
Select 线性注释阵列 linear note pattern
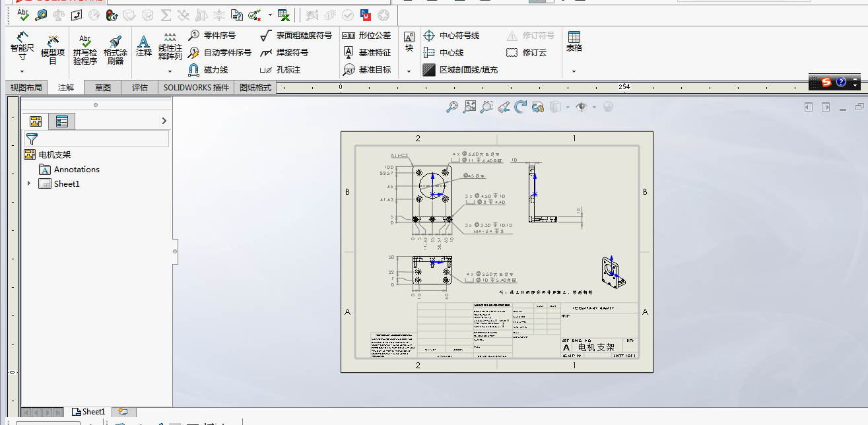point(170,46)
